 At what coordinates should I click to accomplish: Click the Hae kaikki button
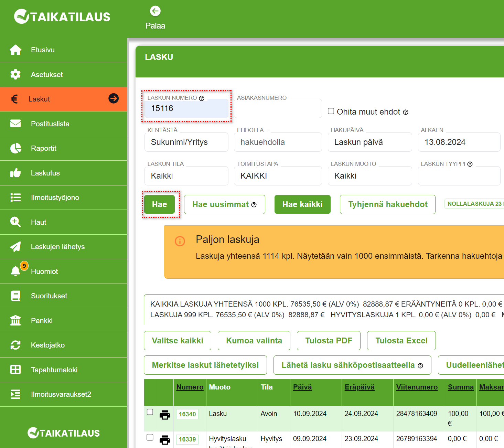[302, 204]
